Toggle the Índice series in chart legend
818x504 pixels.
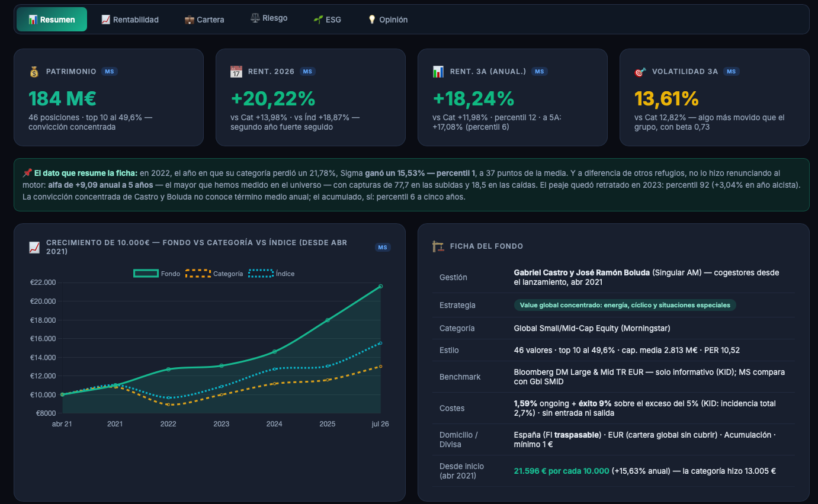[x=271, y=274]
